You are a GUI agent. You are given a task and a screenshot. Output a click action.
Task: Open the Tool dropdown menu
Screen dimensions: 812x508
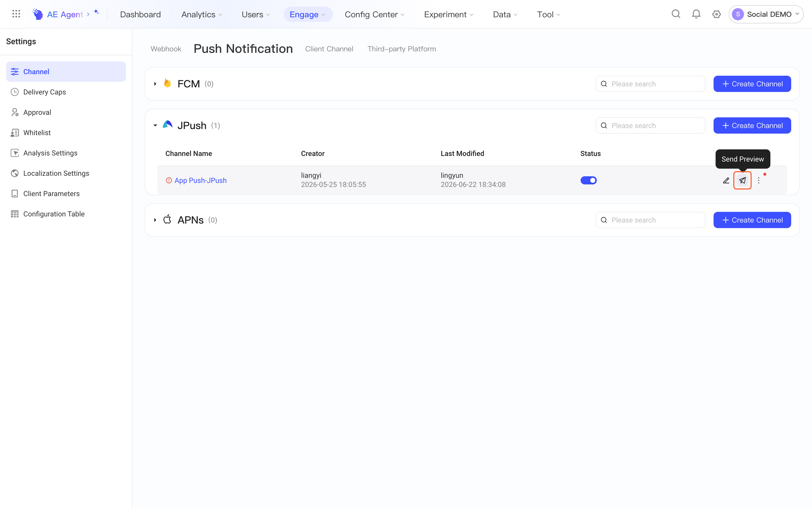549,14
